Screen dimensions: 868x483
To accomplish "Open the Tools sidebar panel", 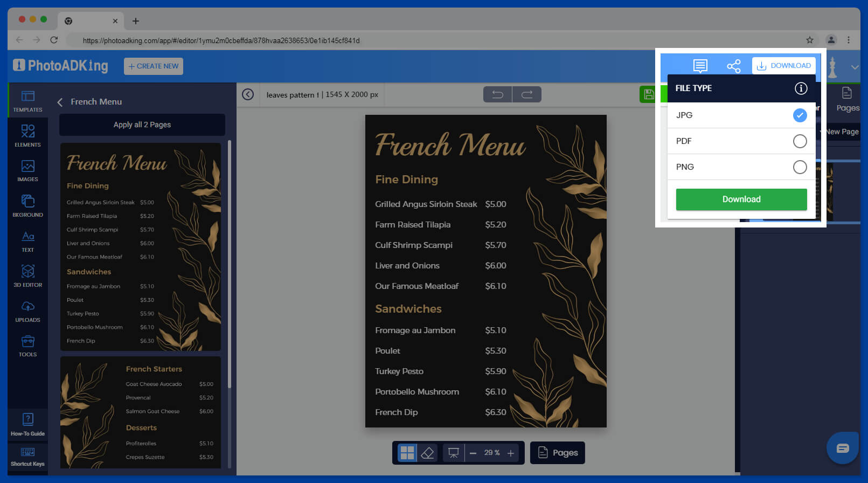I will [27, 346].
